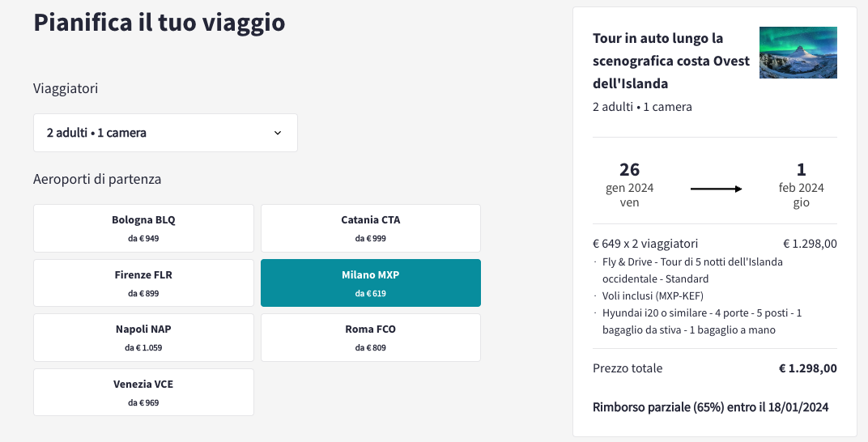This screenshot has width=868, height=442.
Task: Open the travelers dropdown chevron
Action: pos(278,133)
